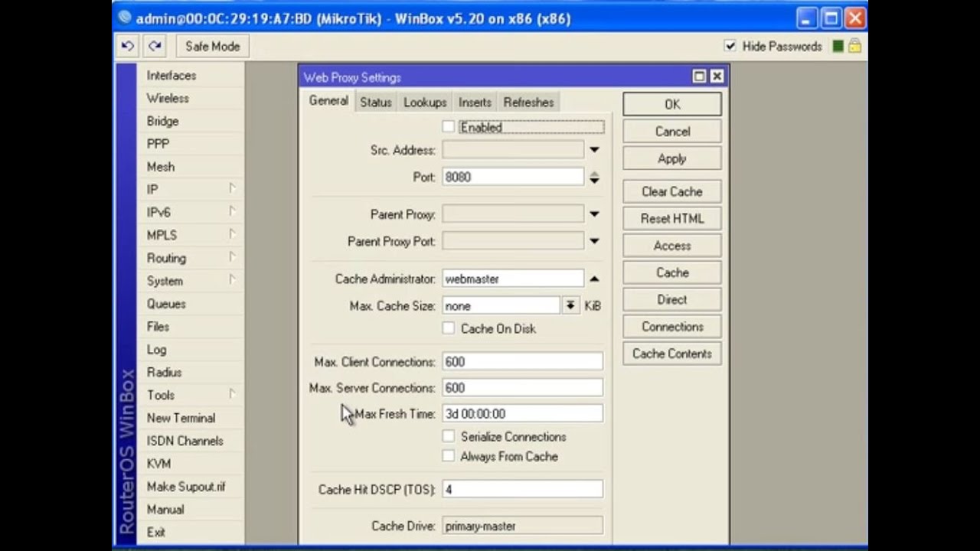Open the Files menu
The width and height of the screenshot is (980, 551).
tap(158, 327)
